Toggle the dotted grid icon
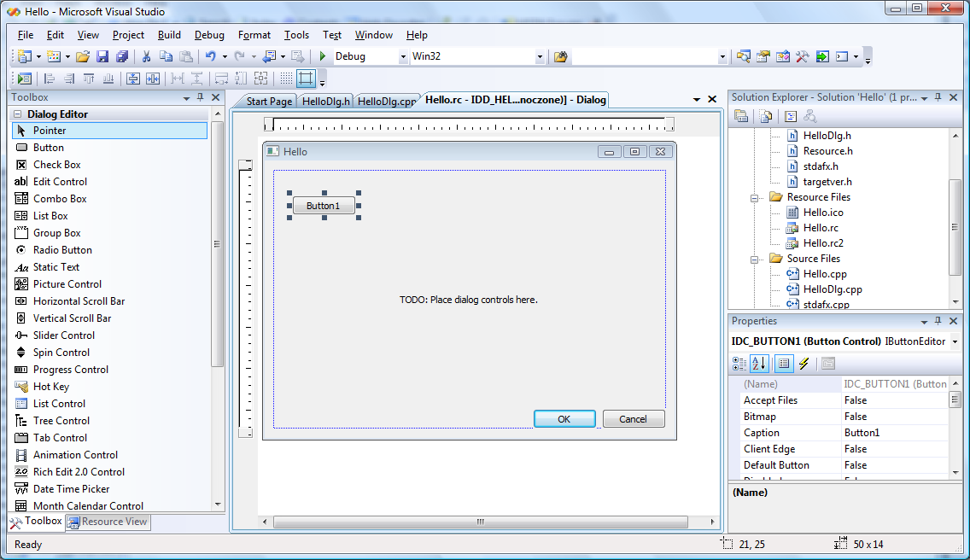 tap(286, 79)
